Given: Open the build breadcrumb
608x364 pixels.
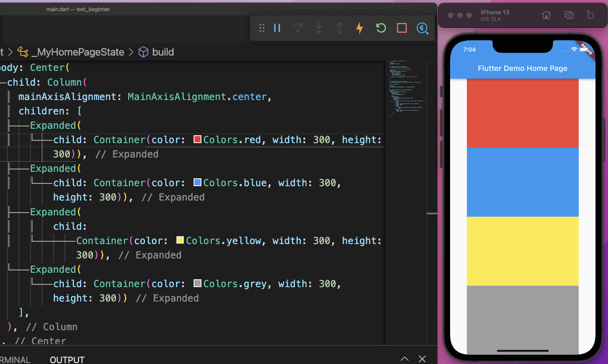Looking at the screenshot, I should (x=163, y=52).
